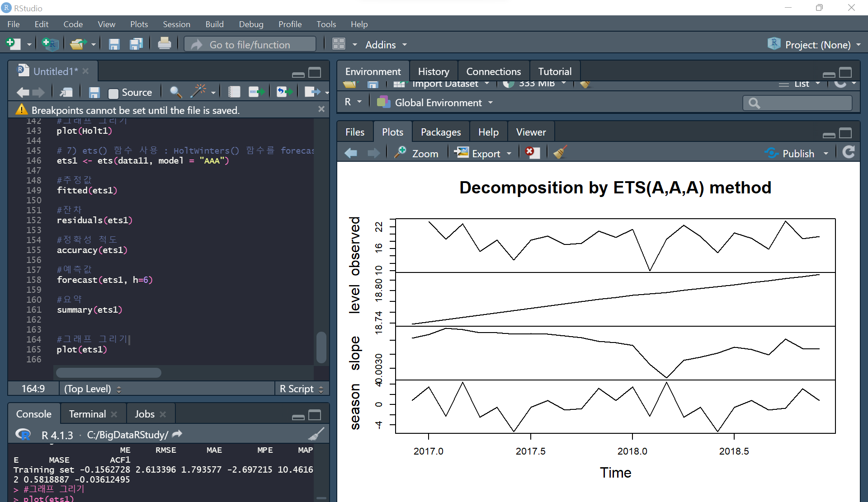Click the Zoom plot button
The height and width of the screenshot is (502, 868).
[x=416, y=154]
